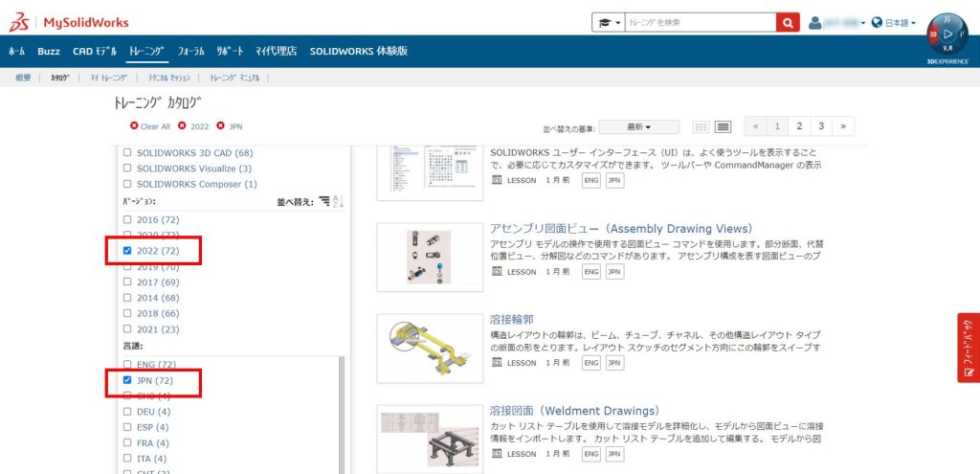Screen dimensions: 980x474
Task: Check the 2018 (66) version checkbox
Action: [x=127, y=313]
